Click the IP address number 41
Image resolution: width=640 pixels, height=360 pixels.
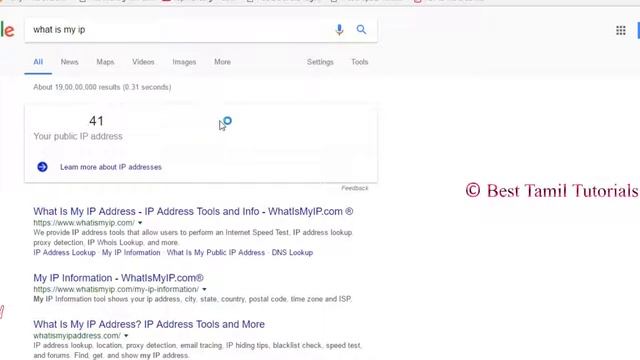point(96,121)
